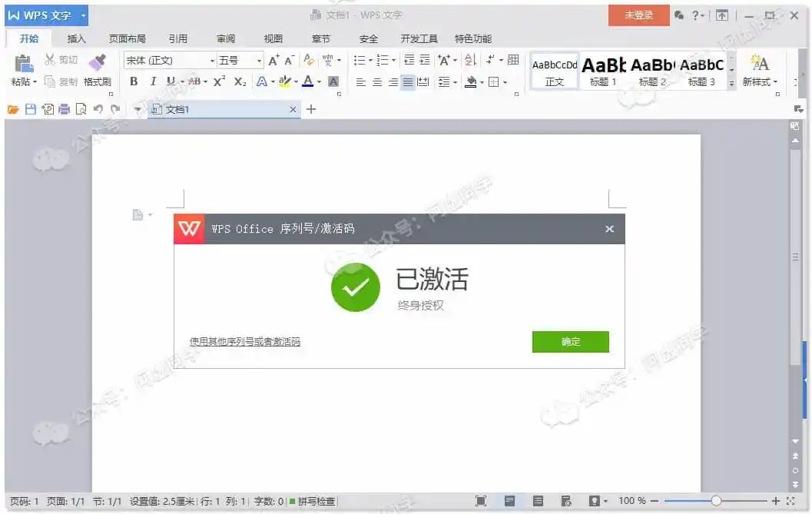
Task: Click 确定 in activation dialog
Action: (571, 342)
